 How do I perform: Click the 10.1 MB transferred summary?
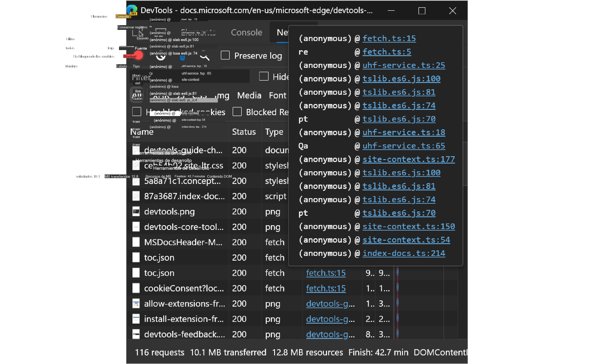click(228, 353)
